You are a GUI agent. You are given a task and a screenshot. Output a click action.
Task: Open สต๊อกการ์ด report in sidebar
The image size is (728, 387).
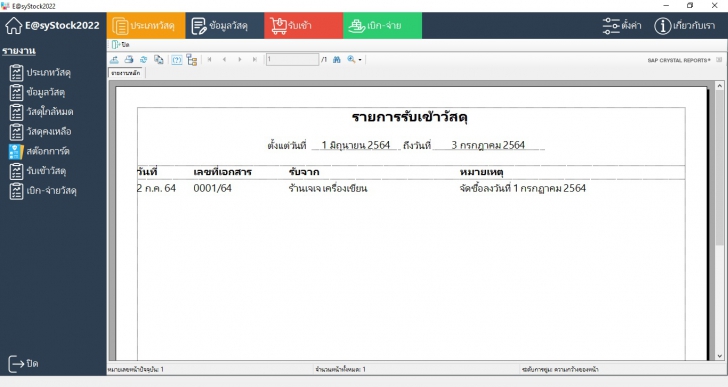39,151
